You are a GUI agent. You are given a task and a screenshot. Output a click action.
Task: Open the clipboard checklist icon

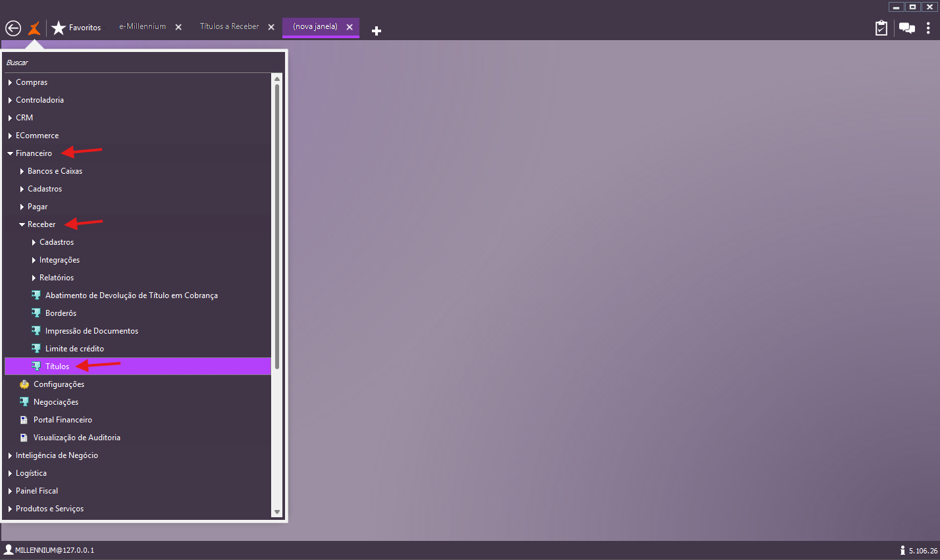pyautogui.click(x=881, y=28)
